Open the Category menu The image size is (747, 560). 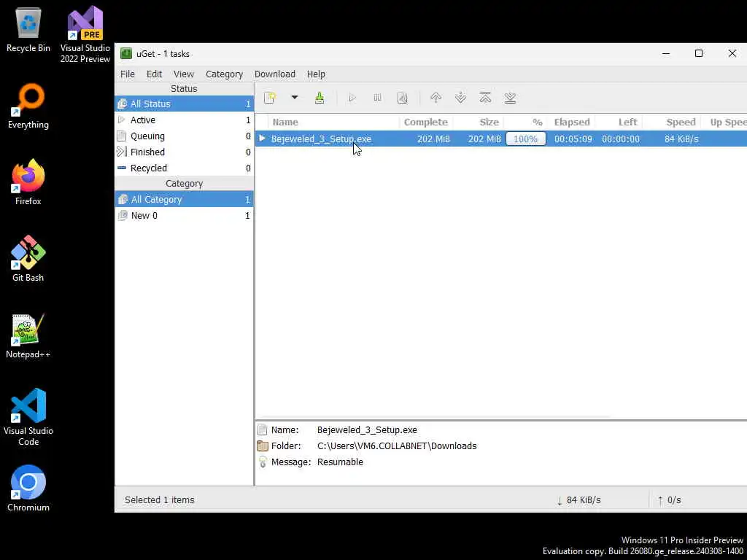pyautogui.click(x=224, y=74)
